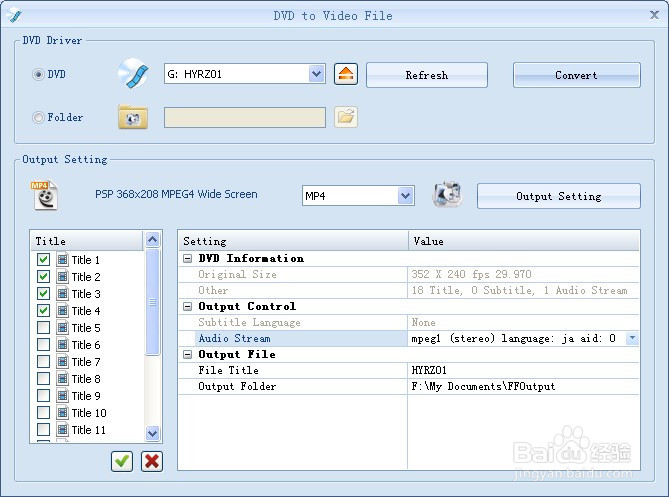Click the title list scrollbar thumb
Screen dimensions: 669x497
pyautogui.click(x=152, y=302)
